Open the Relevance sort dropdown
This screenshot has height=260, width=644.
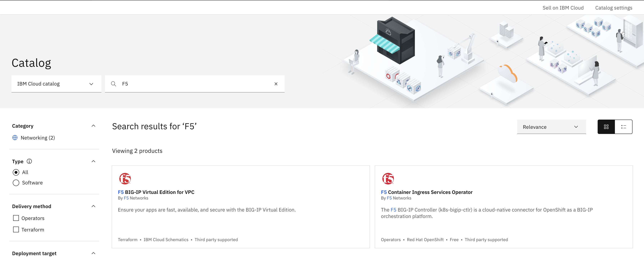pos(551,127)
